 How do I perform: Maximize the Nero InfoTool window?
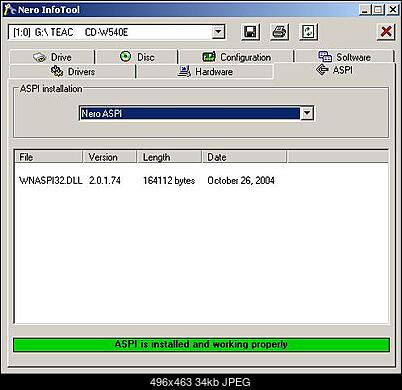point(378,10)
